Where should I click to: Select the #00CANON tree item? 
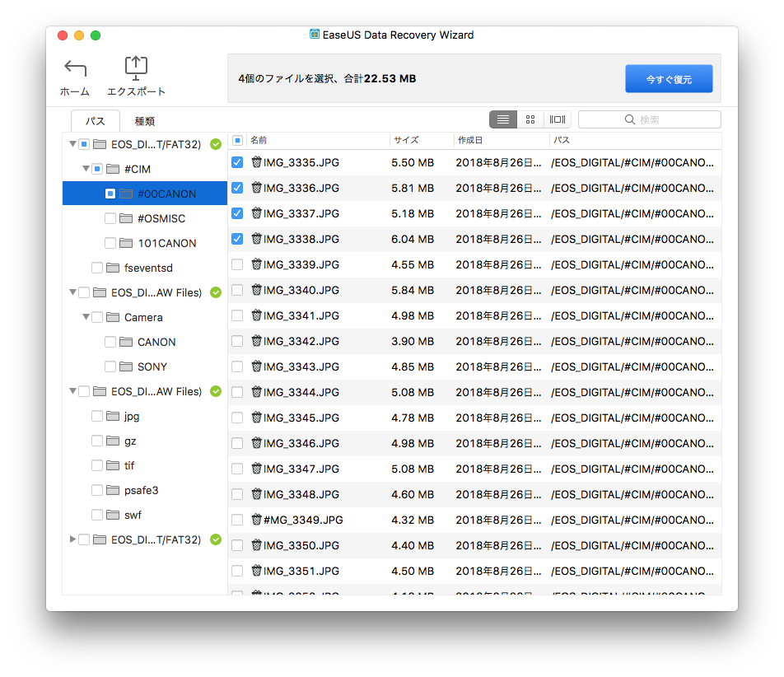tap(145, 194)
